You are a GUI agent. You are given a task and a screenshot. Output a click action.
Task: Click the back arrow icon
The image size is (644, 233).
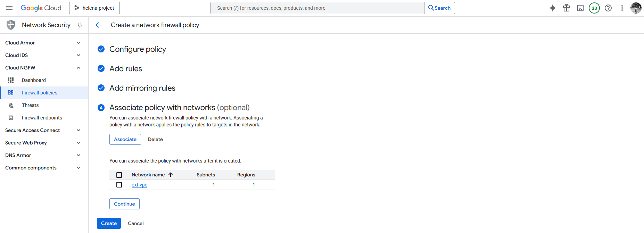pos(98,25)
